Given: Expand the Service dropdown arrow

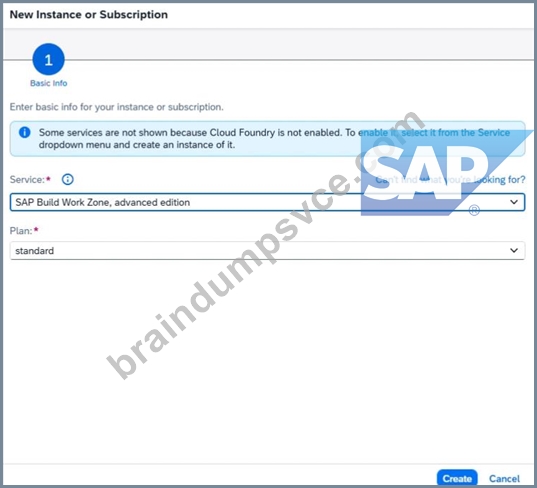Looking at the screenshot, I should tap(514, 202).
